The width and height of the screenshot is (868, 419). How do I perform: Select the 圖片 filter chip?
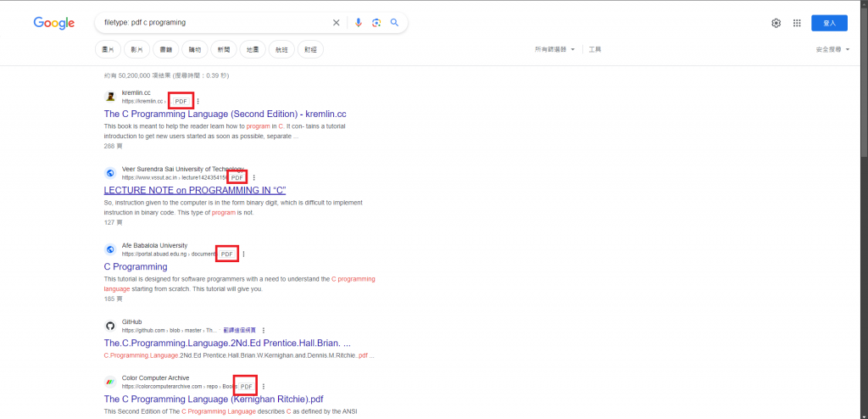click(108, 49)
